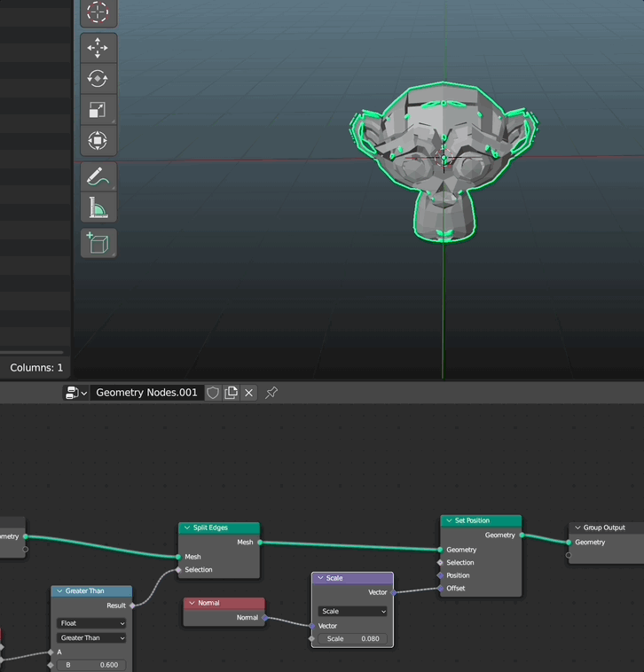The image size is (644, 672).
Task: Click the Columns: 1 text
Action: point(36,368)
